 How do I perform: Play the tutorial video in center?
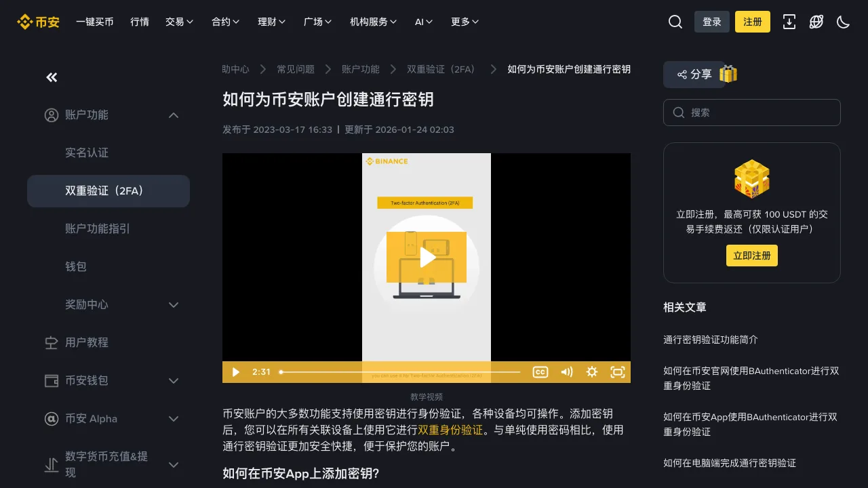point(427,258)
